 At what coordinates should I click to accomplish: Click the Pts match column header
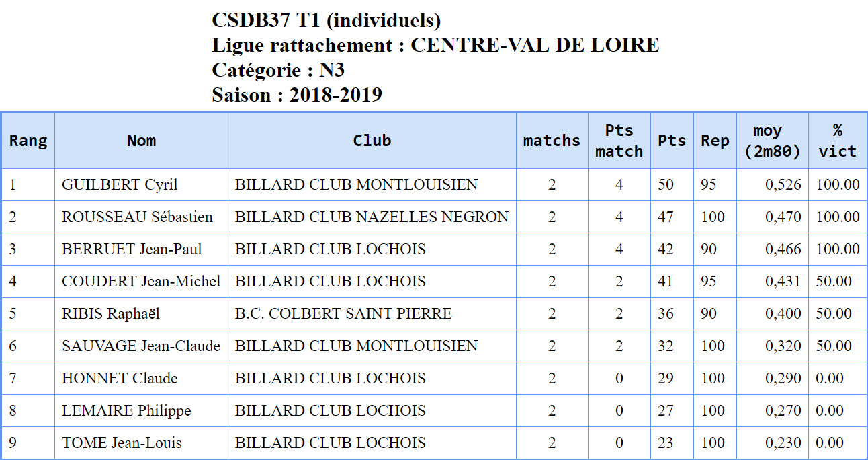pyautogui.click(x=619, y=141)
